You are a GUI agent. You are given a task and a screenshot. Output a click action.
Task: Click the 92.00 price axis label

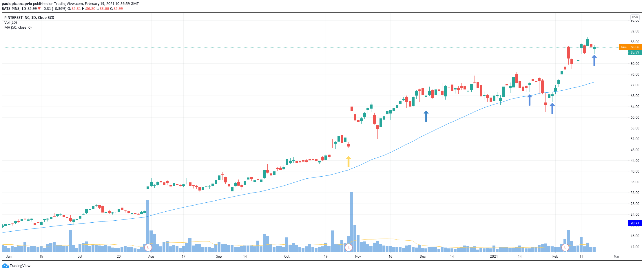point(635,31)
